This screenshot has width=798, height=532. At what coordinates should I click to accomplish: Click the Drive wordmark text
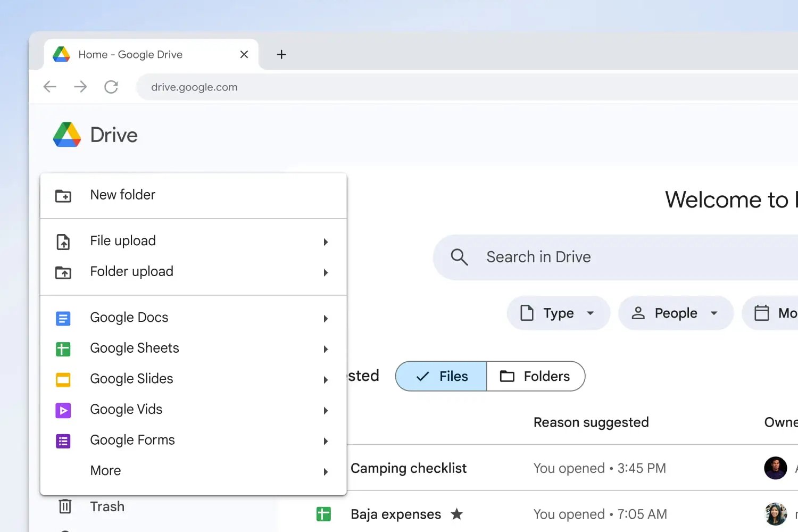114,135
